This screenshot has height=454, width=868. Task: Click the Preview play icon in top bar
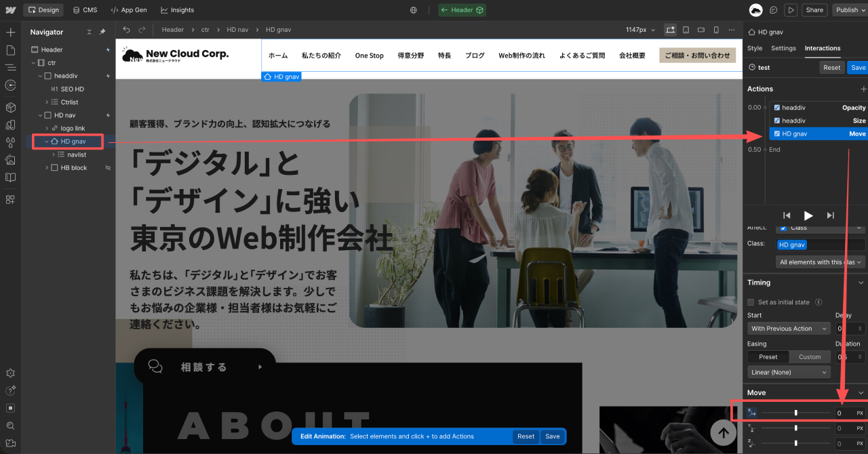(x=791, y=10)
